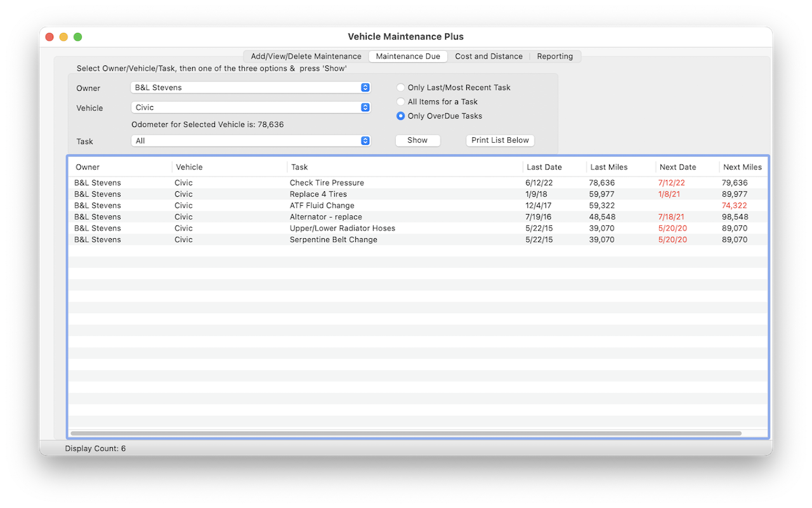Viewport: 812px width, 508px height.
Task: Open the Task dropdown set to All
Action: pyautogui.click(x=251, y=141)
